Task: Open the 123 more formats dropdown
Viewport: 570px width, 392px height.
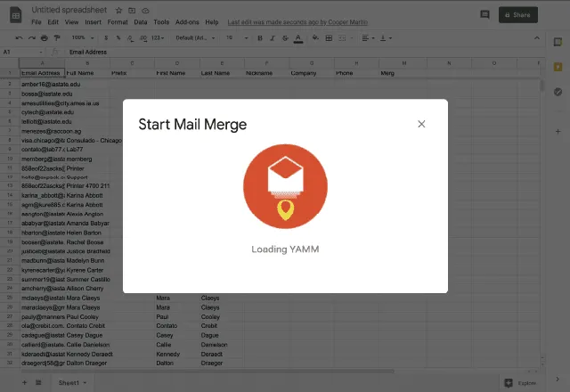Action: coord(158,37)
